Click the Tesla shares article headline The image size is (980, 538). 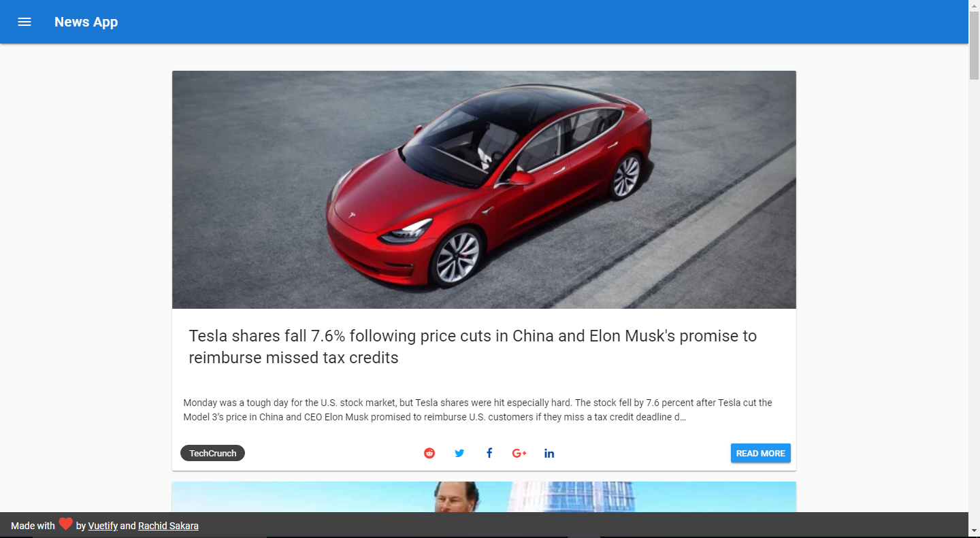coord(473,347)
